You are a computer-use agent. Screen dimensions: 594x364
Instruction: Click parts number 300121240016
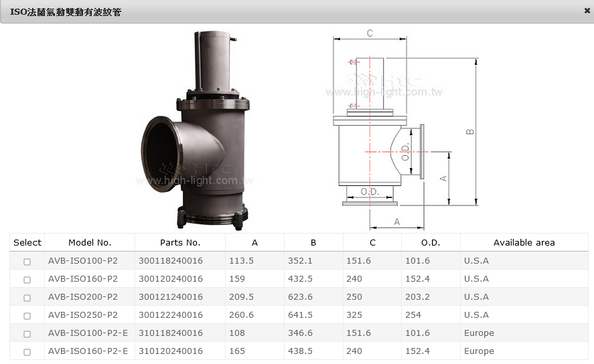(x=171, y=297)
